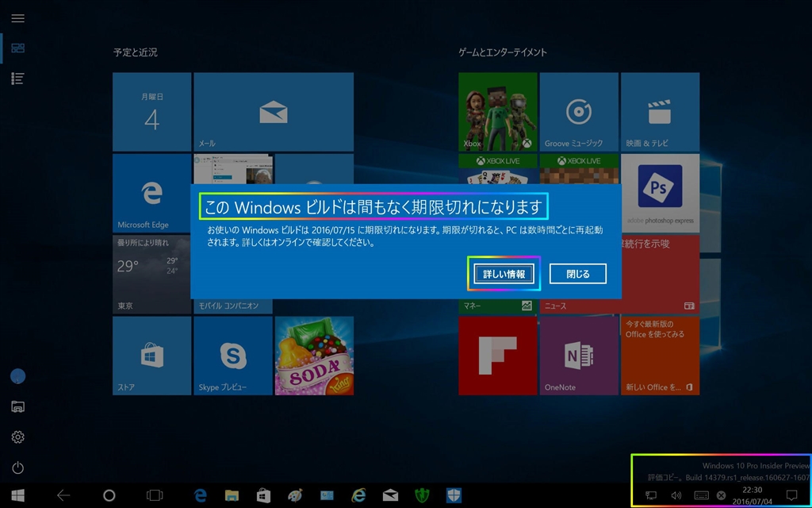Open the user account avatar

click(17, 376)
